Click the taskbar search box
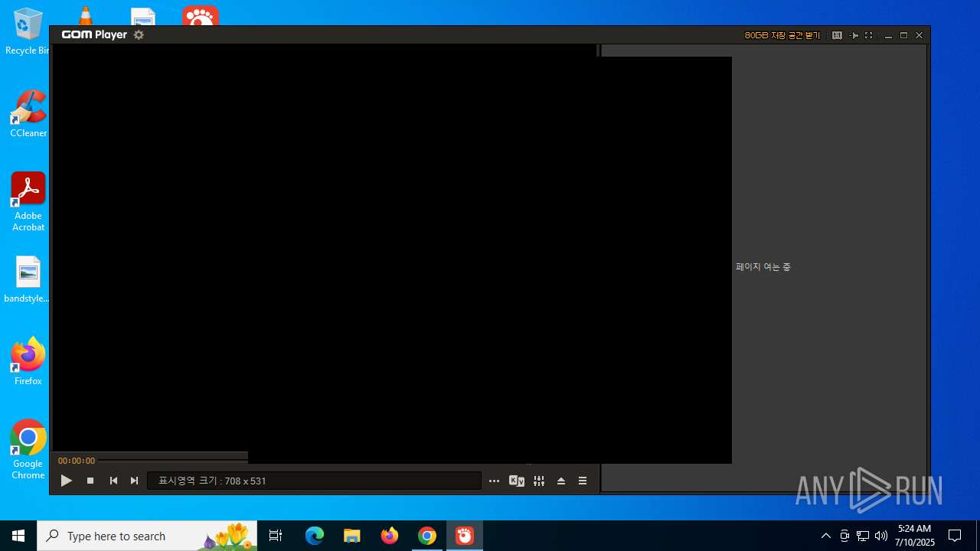 click(x=147, y=536)
